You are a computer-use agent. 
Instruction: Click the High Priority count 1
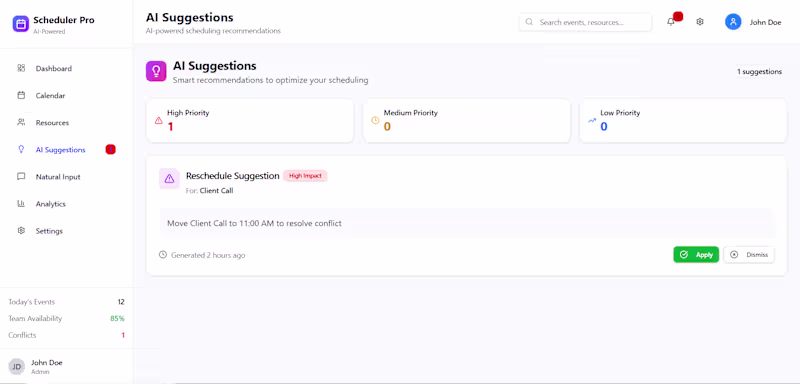click(170, 127)
